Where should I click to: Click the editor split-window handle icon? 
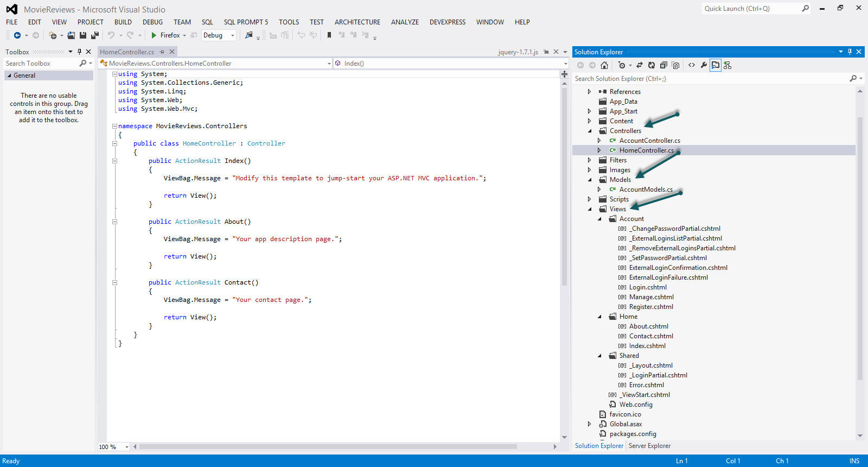[x=565, y=74]
